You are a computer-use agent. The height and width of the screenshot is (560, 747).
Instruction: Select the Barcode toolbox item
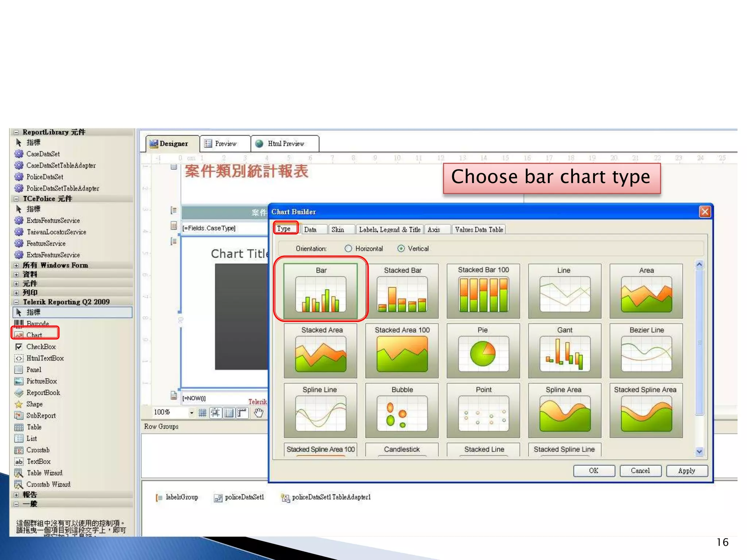coord(37,323)
